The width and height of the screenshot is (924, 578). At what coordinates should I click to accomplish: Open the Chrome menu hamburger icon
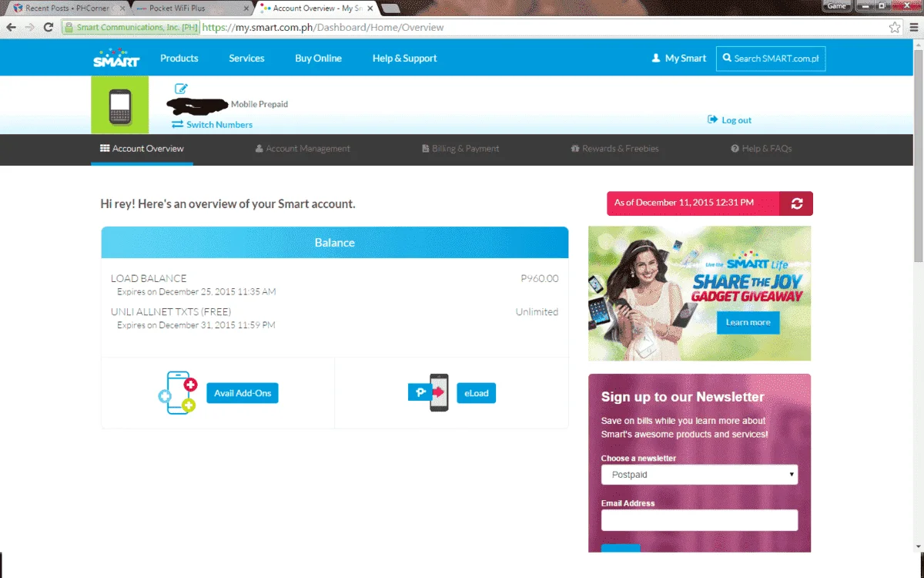(913, 27)
